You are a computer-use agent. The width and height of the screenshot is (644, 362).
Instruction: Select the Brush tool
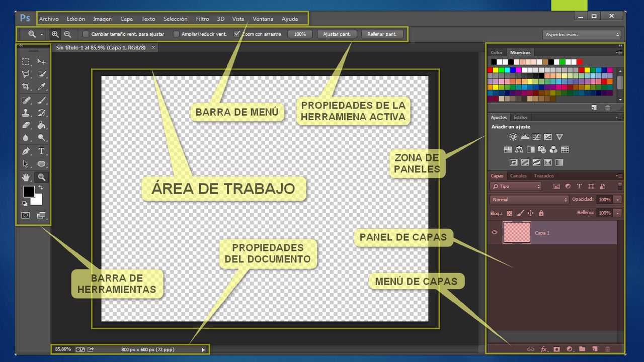[42, 101]
